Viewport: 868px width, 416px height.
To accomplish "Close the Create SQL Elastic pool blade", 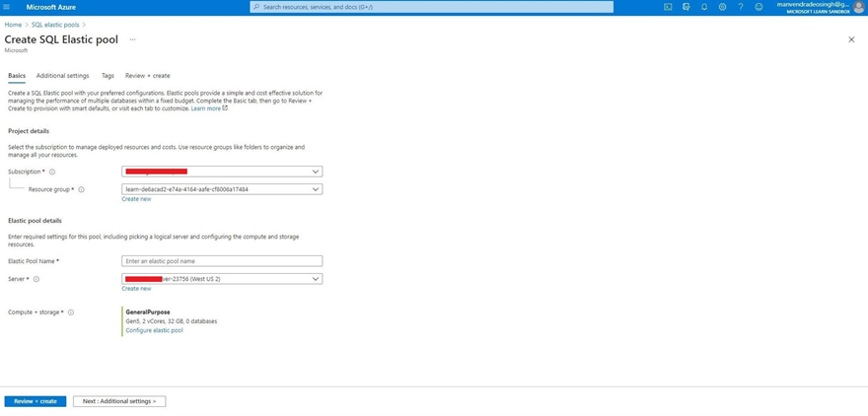I will tap(851, 39).
